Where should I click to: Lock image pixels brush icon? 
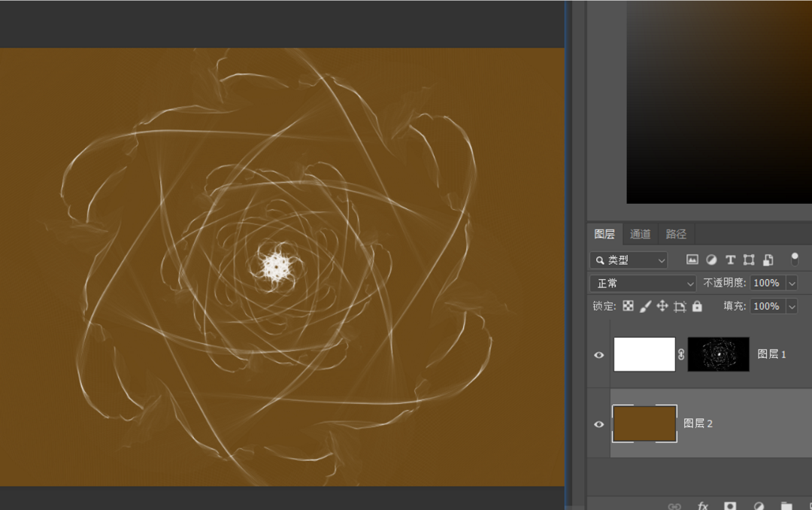click(x=645, y=306)
